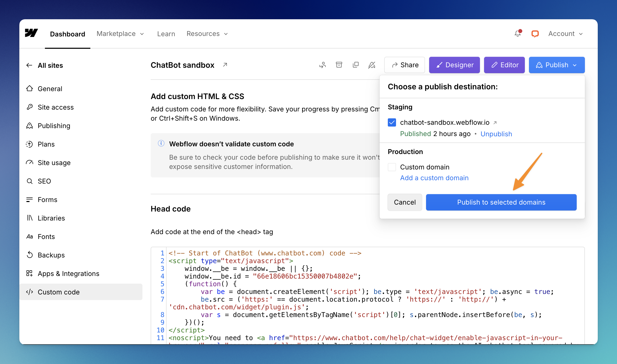Viewport: 617px width, 364px height.
Task: Click the Webflow logo icon
Action: [31, 33]
